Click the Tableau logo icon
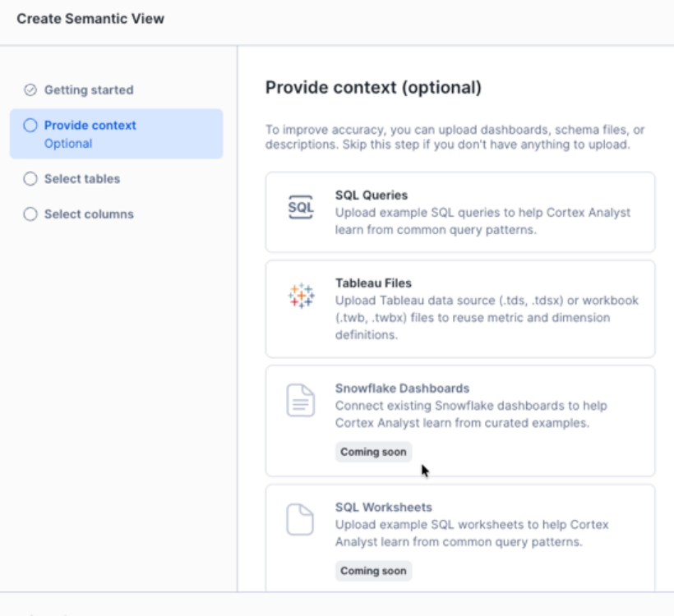Screen dimensions: 674x616 301,296
